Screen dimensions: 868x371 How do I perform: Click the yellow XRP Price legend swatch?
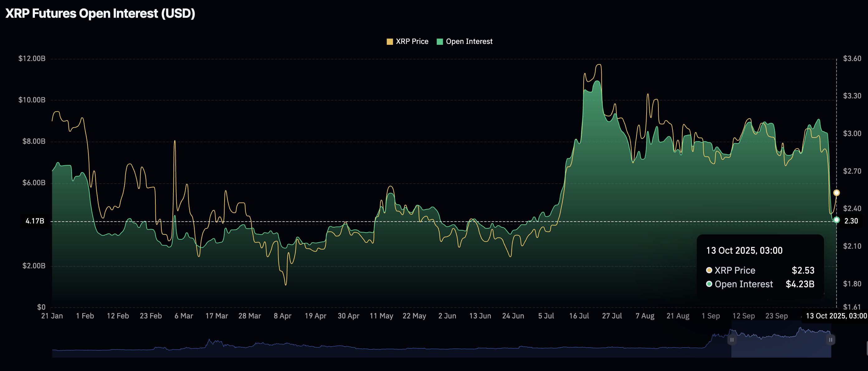click(x=390, y=41)
